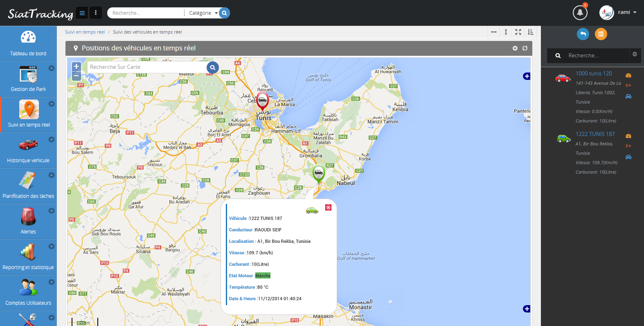
Task: Click the upper blue plus map control
Action: point(527,76)
